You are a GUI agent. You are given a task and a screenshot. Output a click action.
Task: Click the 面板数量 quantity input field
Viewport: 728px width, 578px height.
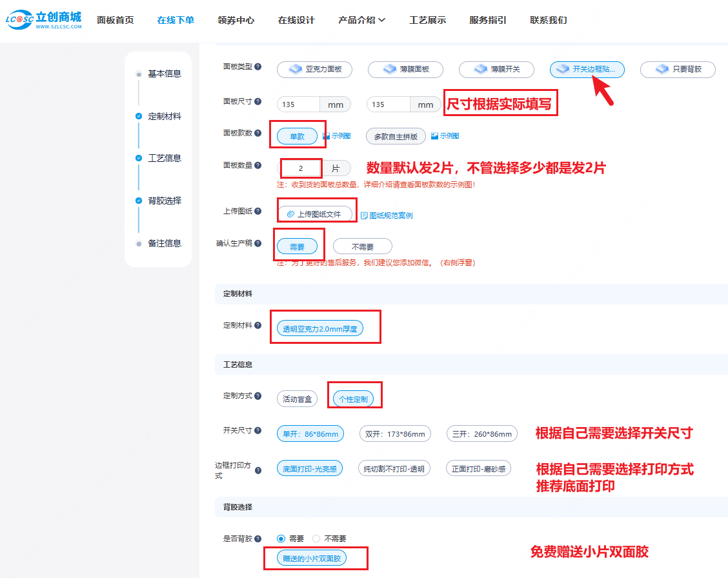pos(301,168)
